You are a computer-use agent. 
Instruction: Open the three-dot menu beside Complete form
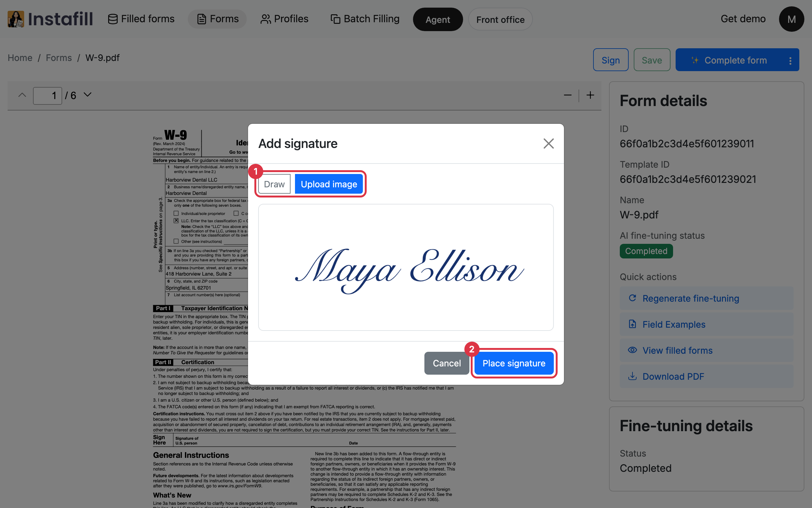[x=790, y=60]
